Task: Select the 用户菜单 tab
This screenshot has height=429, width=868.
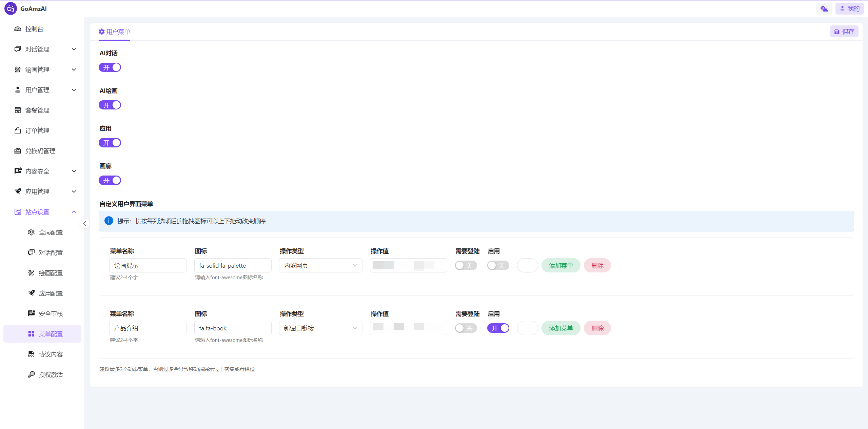Action: (114, 32)
